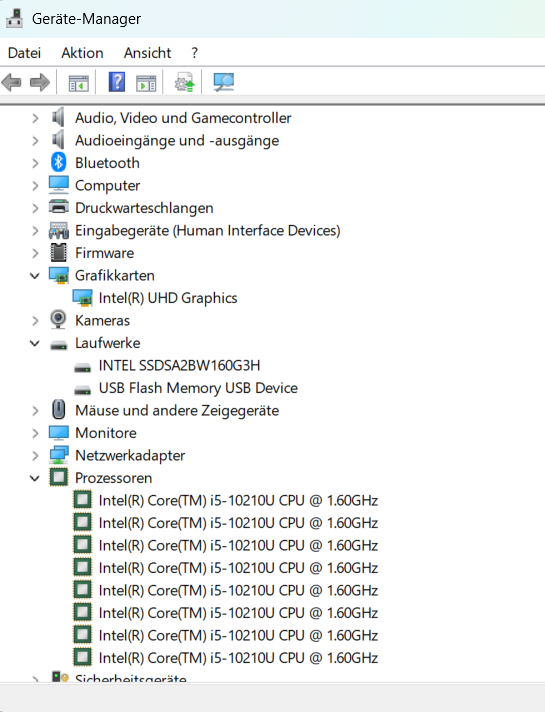Click the Monitore screen icon

59,433
